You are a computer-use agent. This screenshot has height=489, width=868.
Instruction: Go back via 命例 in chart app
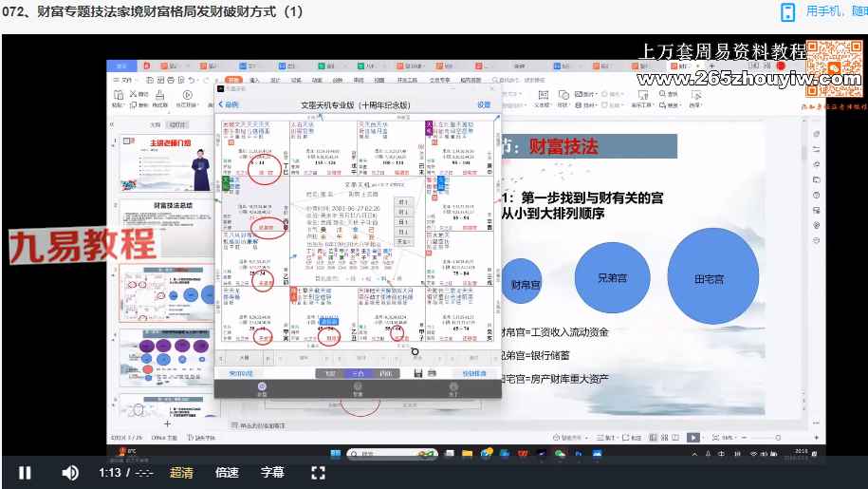(229, 104)
